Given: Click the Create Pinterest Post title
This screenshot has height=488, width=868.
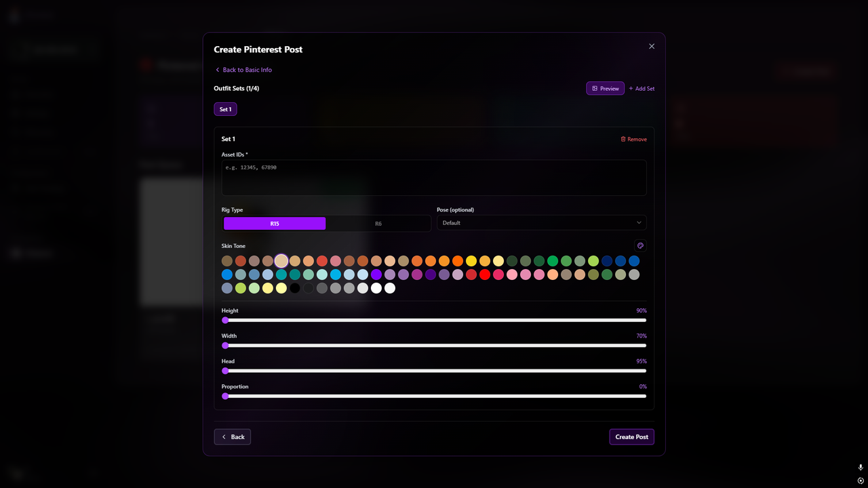Looking at the screenshot, I should coord(258,49).
